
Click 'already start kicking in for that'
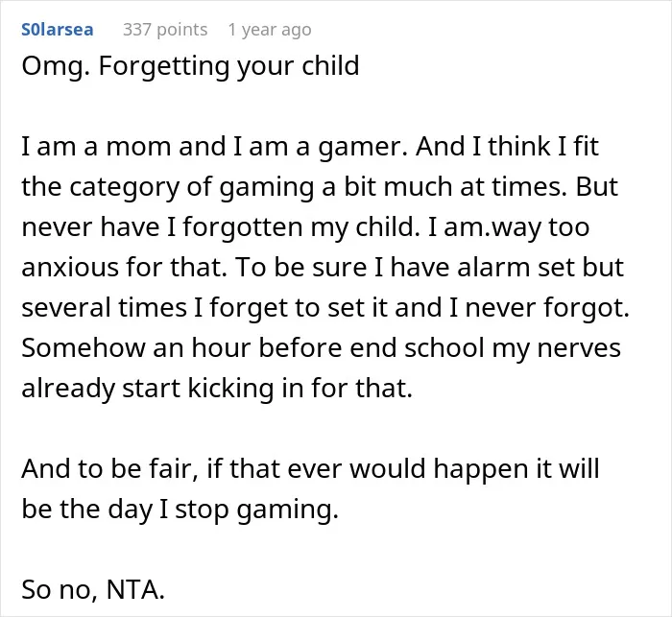tap(217, 389)
